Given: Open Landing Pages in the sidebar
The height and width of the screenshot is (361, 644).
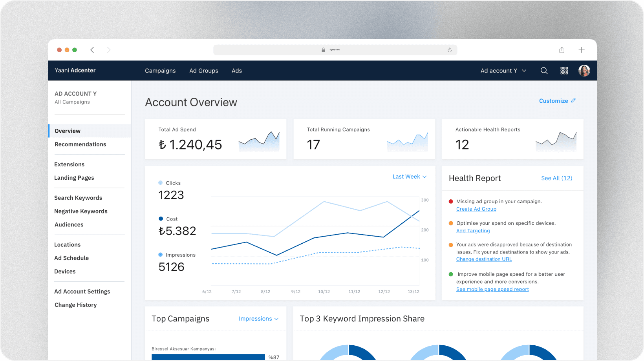Looking at the screenshot, I should (x=74, y=178).
